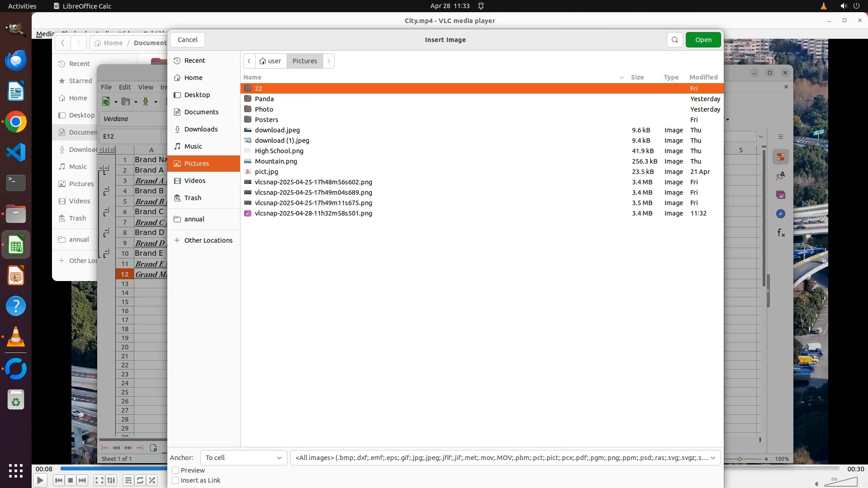The image size is (868, 488).
Task: Click the VLC playback seek bar
Action: click(x=113, y=469)
